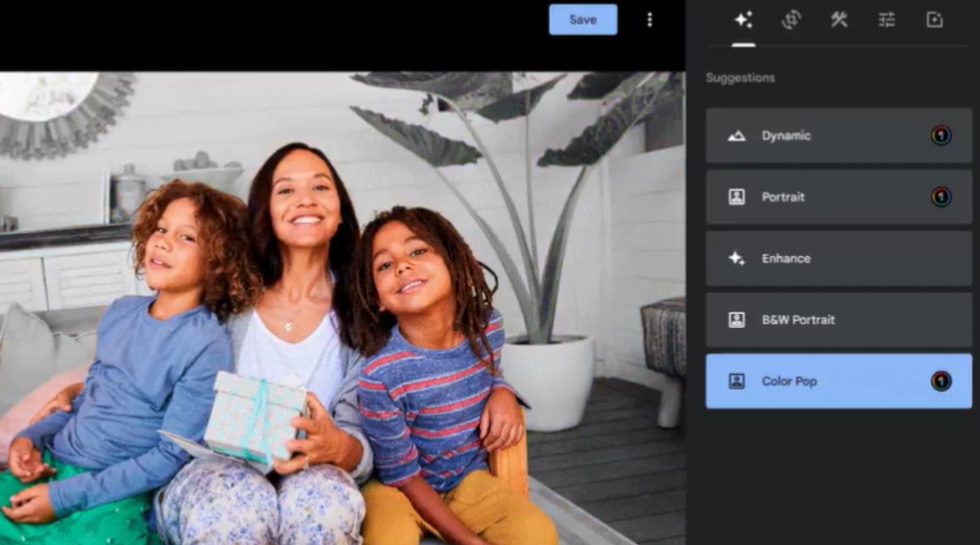Screen dimensions: 980x545
Task: Open the Tools panel wrench icon
Action: pos(838,20)
